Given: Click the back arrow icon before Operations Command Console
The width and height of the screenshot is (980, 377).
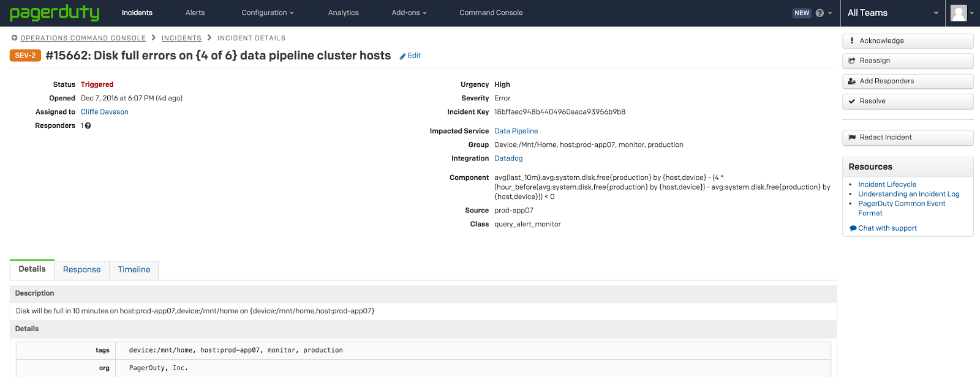Looking at the screenshot, I should [x=14, y=38].
